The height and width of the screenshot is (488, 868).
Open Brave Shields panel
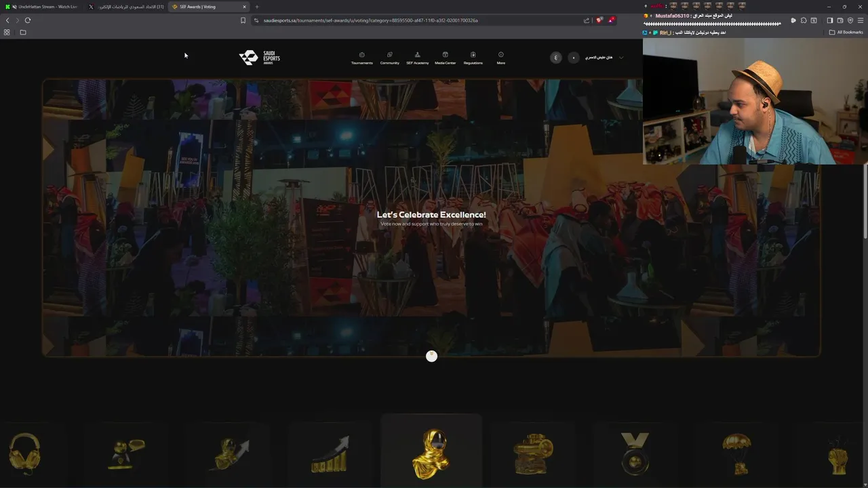tap(599, 20)
